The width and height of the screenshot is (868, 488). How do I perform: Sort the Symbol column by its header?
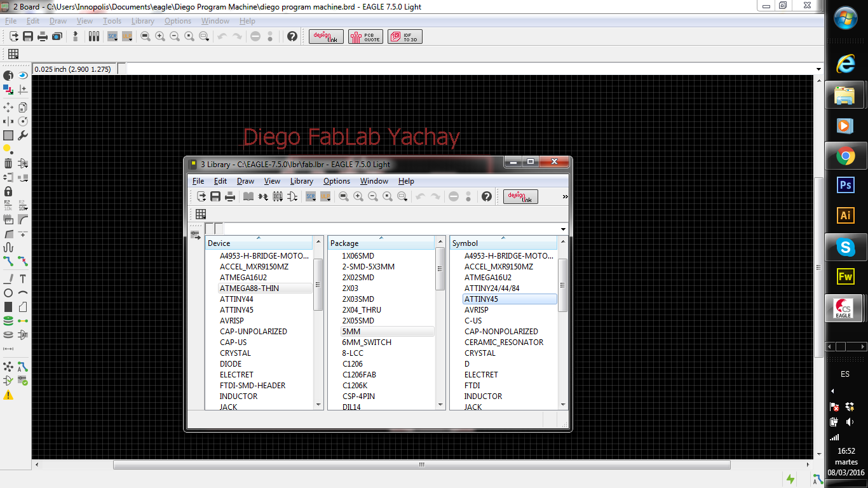[x=503, y=243]
